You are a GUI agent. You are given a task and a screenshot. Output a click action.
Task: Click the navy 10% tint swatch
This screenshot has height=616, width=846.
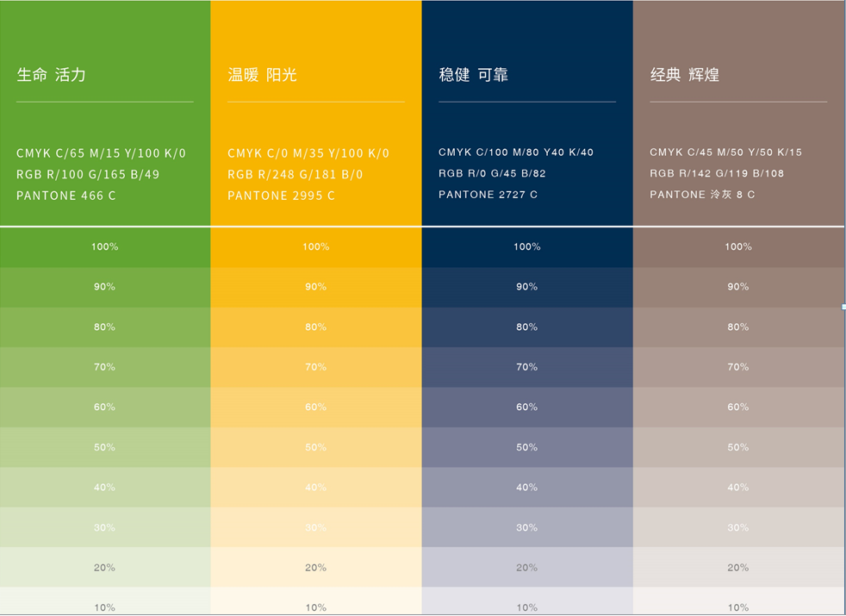[x=526, y=605]
